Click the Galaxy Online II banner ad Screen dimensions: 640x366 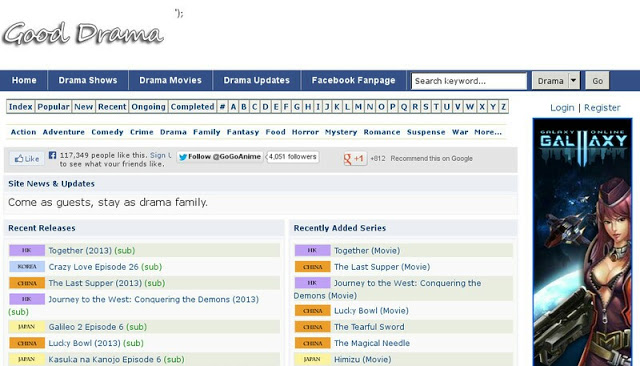(x=582, y=242)
